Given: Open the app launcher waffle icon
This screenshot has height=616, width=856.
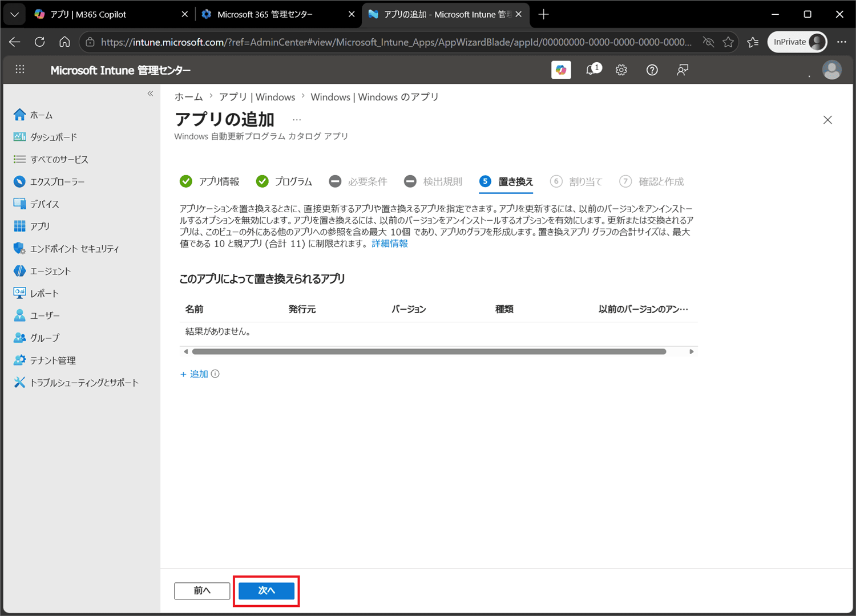Looking at the screenshot, I should (x=20, y=70).
